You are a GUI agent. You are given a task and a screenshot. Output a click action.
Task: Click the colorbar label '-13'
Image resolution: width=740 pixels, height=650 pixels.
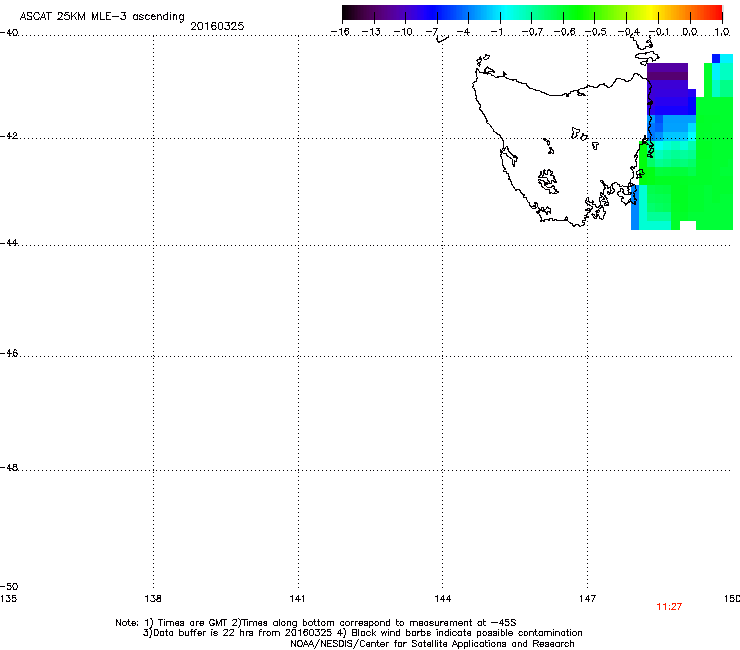tap(371, 32)
